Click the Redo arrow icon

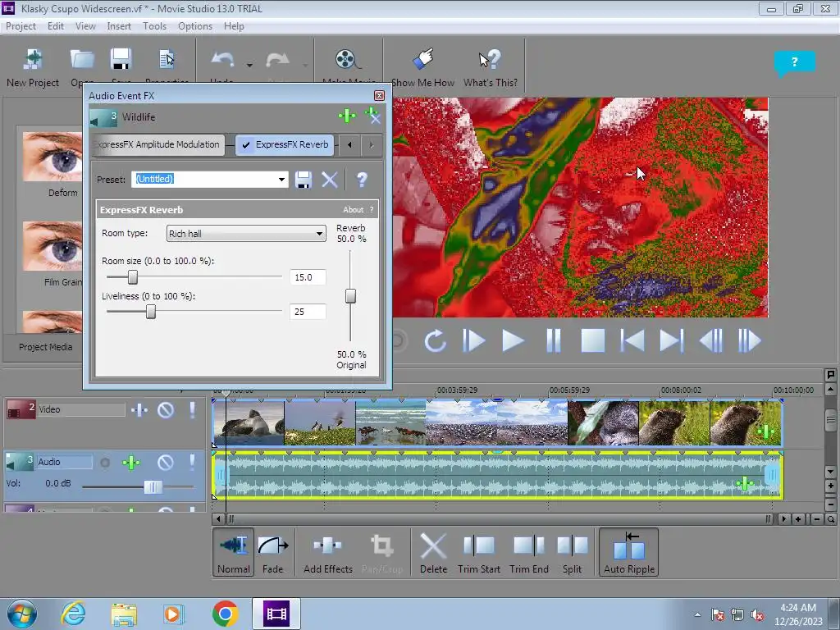277,60
